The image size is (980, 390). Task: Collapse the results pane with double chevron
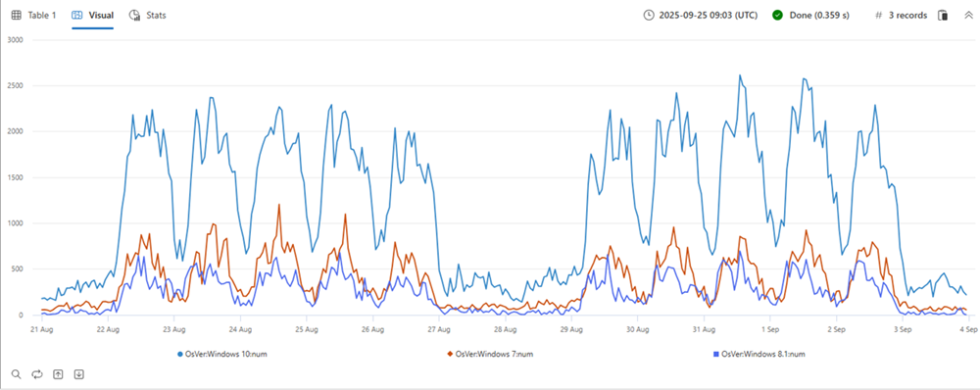coord(968,15)
